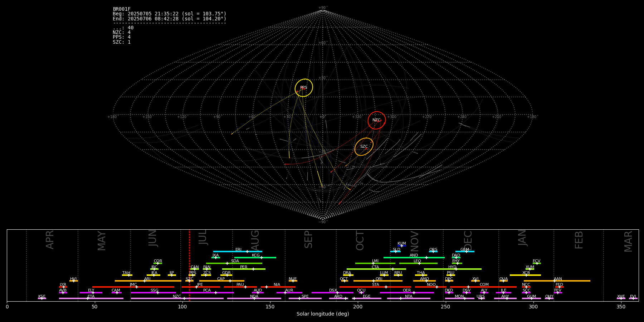Select the ETA shower label in timeline
This screenshot has width=644, height=322.
coord(91,297)
